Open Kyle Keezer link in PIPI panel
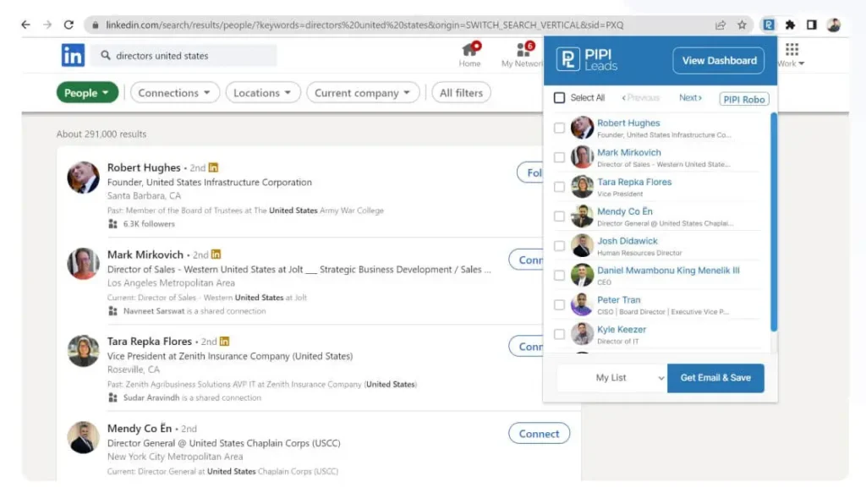866x504 pixels. tap(622, 329)
